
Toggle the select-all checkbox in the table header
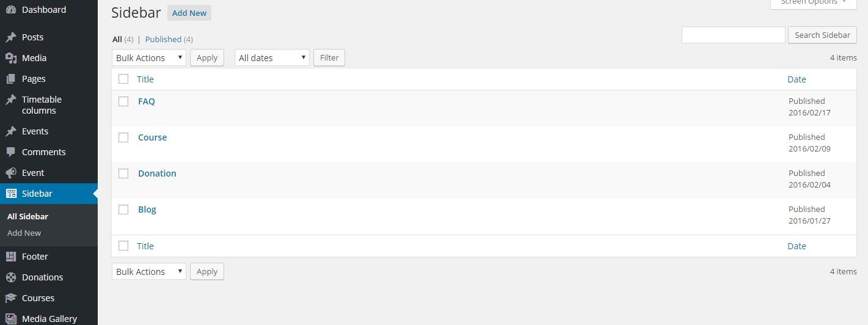pyautogui.click(x=123, y=79)
